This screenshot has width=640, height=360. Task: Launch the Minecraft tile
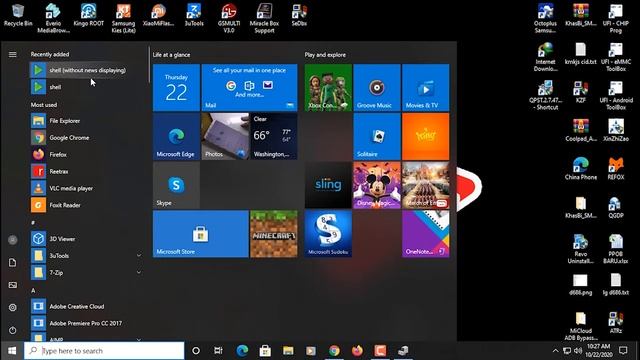click(x=273, y=233)
